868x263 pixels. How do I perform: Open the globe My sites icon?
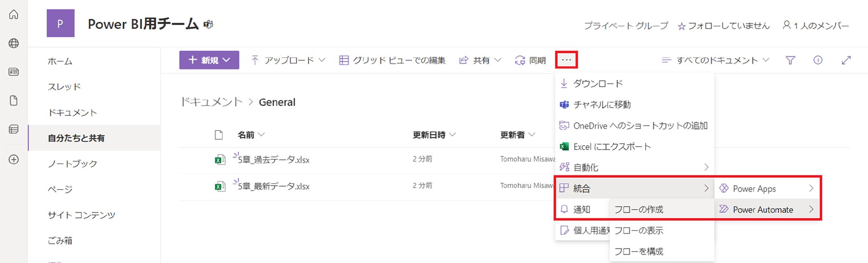[14, 43]
